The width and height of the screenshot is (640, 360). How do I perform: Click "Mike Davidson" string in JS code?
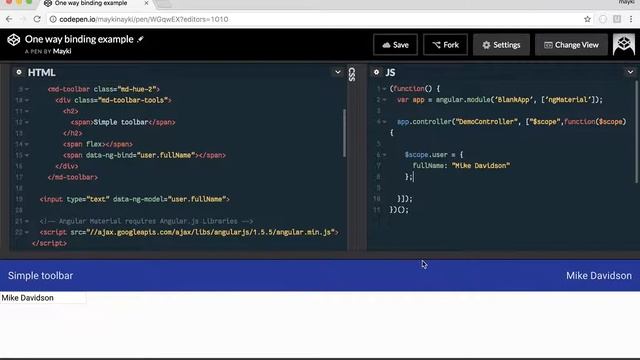coord(481,166)
